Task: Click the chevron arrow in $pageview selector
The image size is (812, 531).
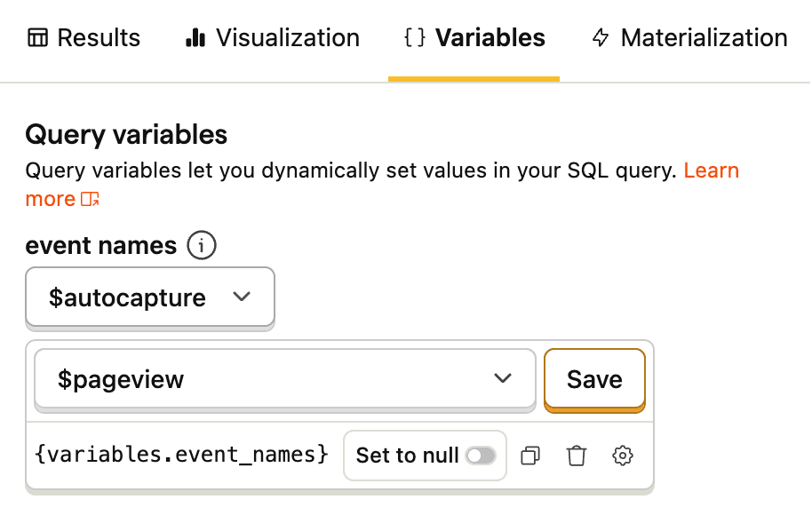Action: [x=503, y=379]
